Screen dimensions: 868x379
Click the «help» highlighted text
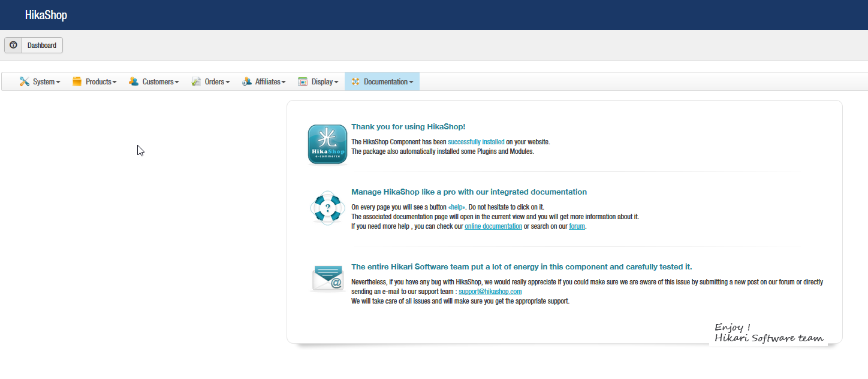tap(457, 207)
